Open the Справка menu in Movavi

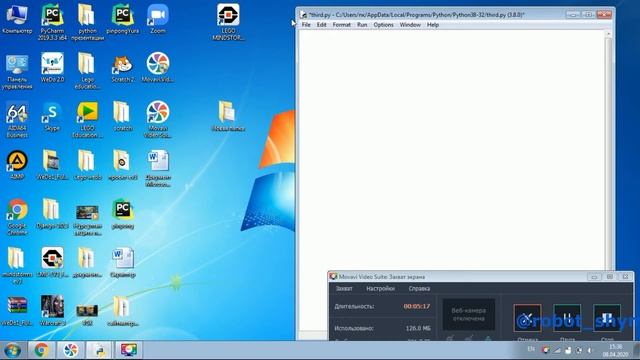[419, 289]
